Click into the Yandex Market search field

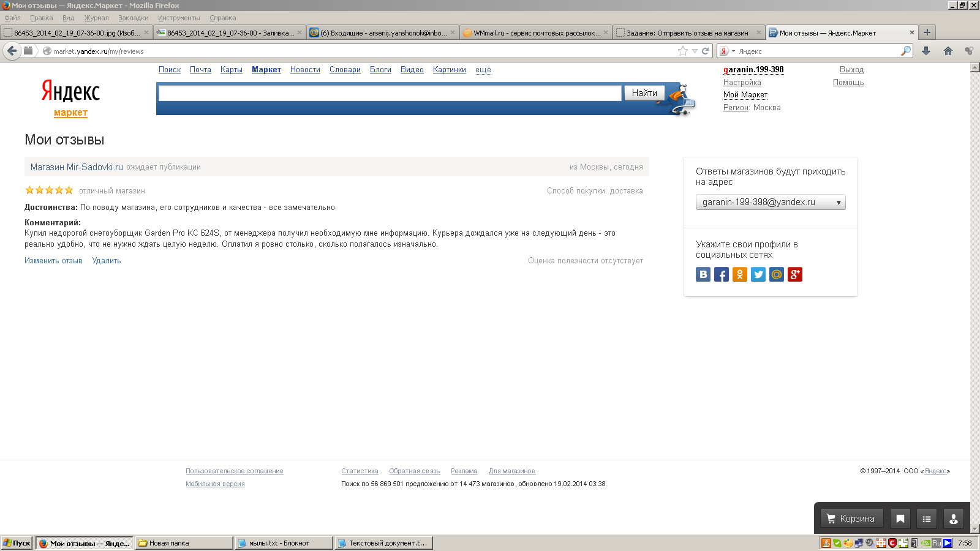(x=390, y=93)
